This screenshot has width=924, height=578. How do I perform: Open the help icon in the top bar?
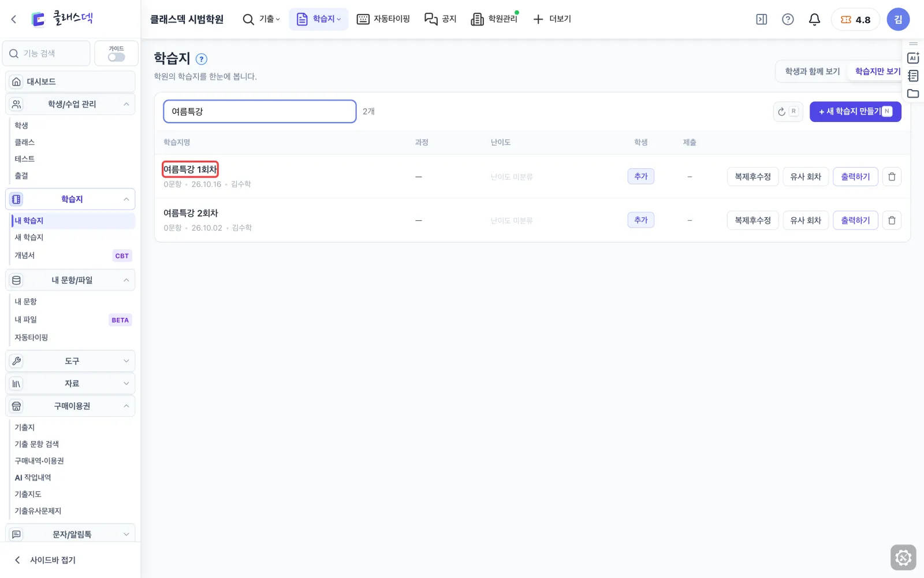pos(788,19)
